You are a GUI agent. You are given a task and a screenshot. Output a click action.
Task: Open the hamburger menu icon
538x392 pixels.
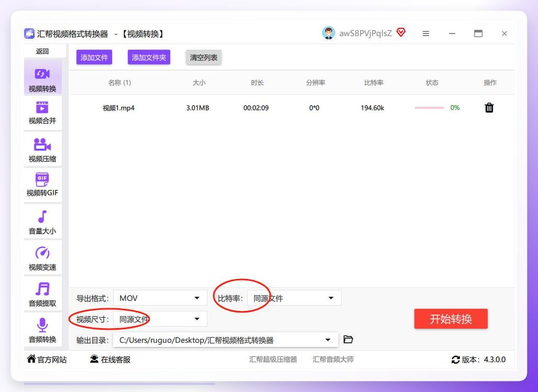[x=426, y=33]
